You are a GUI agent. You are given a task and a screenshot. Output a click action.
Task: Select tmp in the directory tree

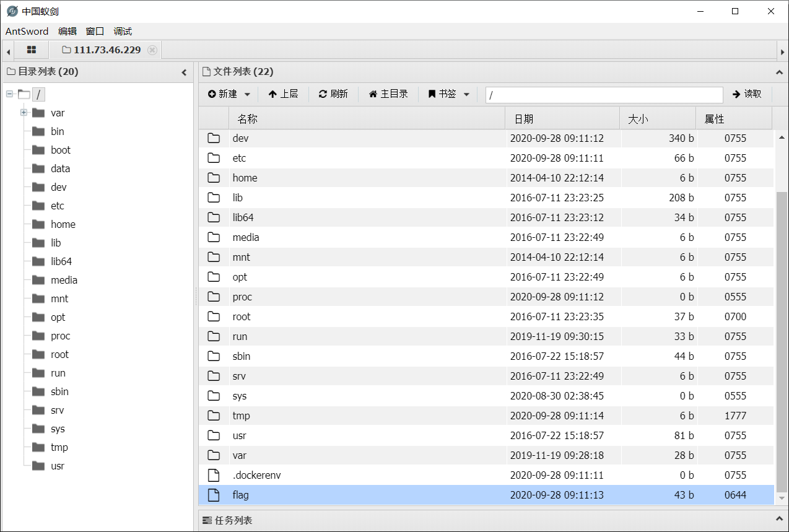pyautogui.click(x=59, y=447)
